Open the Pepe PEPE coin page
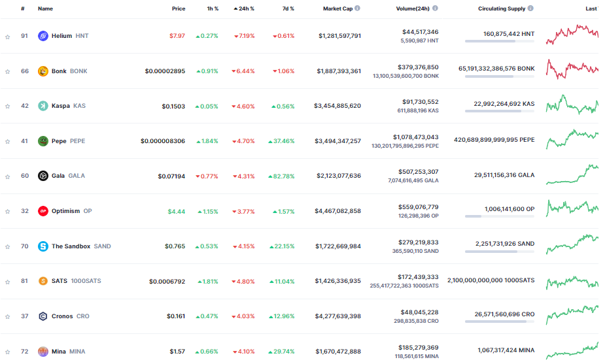 (x=68, y=141)
